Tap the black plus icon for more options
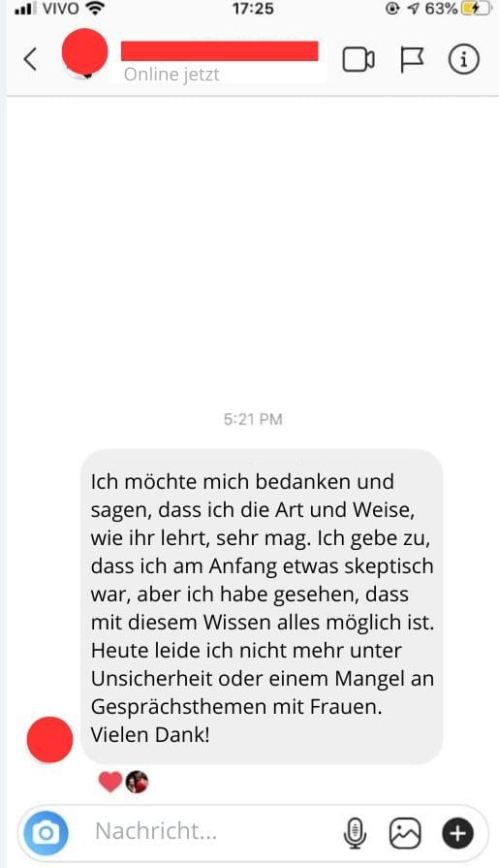499x868 pixels. [x=457, y=833]
